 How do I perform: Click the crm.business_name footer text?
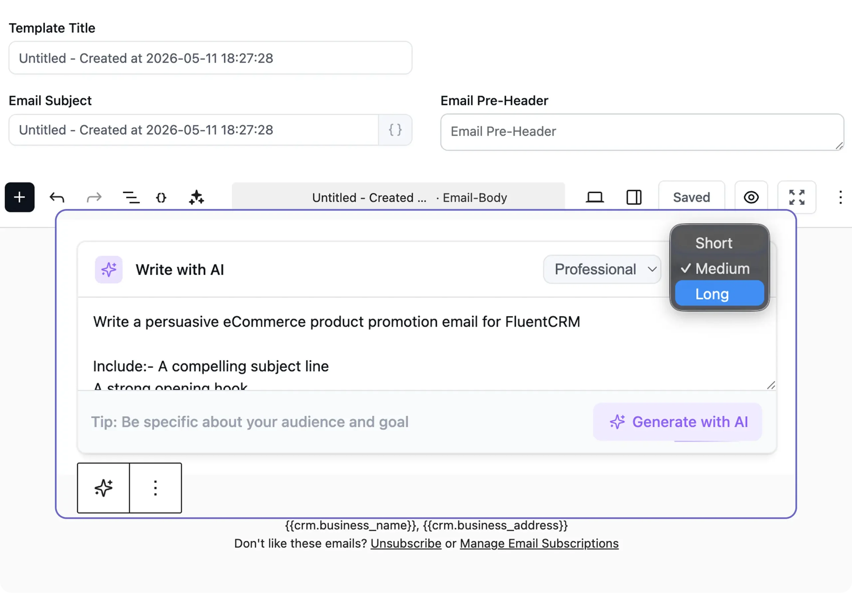pyautogui.click(x=351, y=526)
